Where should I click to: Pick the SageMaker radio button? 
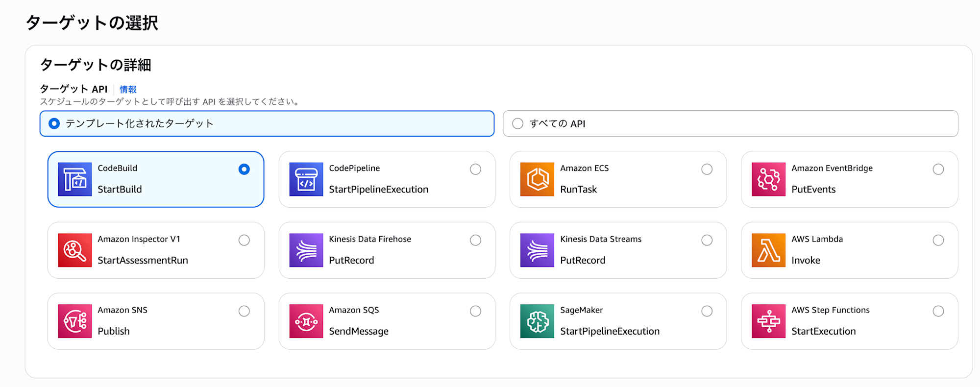point(707,311)
